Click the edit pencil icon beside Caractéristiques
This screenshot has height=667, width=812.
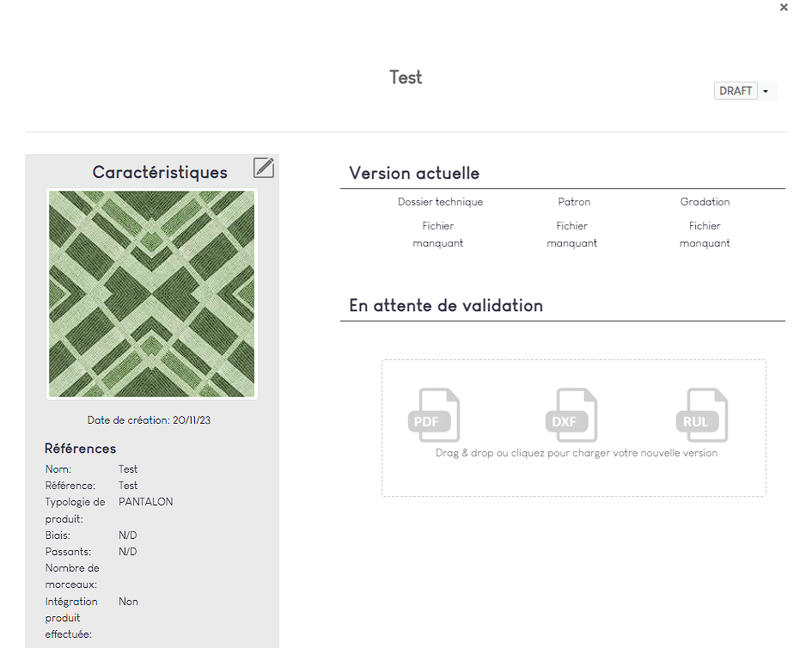tap(264, 168)
